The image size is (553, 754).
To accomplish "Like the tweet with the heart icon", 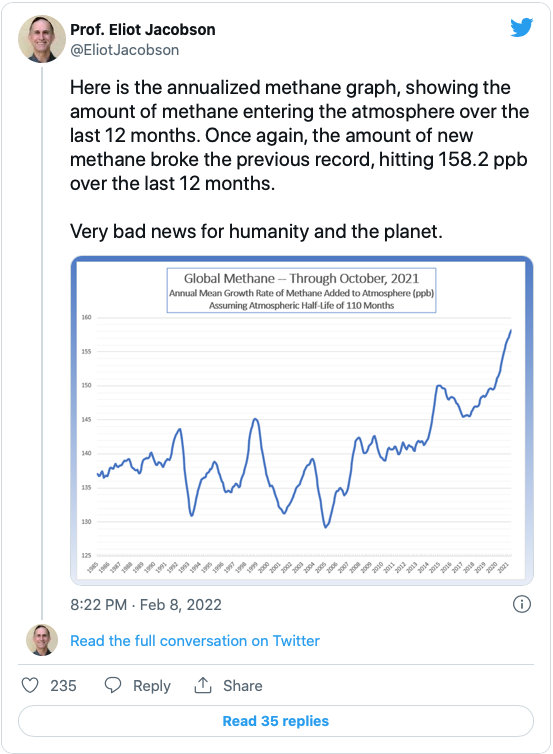I will [30, 685].
